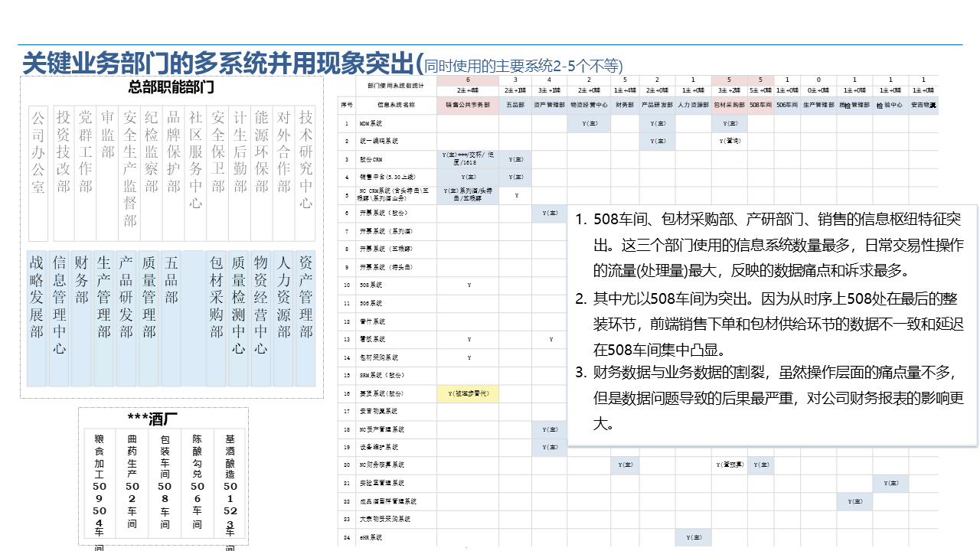Select the blue 战略发展部 box
The height and width of the screenshot is (551, 980).
[37, 318]
